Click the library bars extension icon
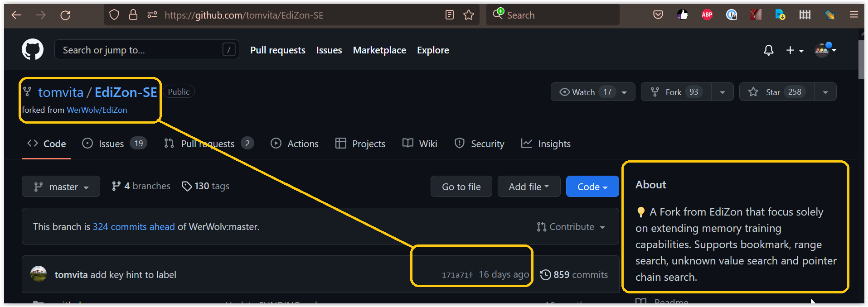Viewport: 868px width, 307px height. [x=805, y=15]
